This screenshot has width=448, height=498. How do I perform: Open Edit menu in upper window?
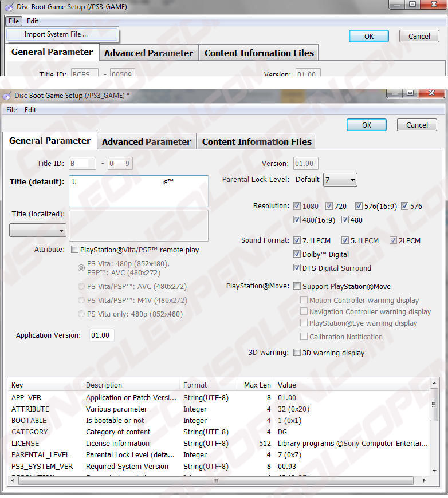pyautogui.click(x=33, y=21)
